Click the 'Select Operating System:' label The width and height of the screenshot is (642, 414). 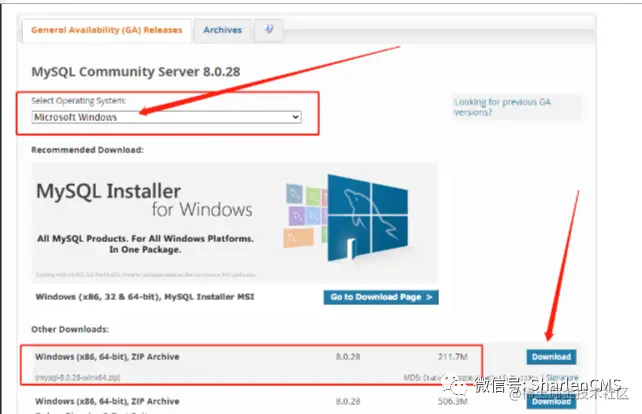click(79, 101)
